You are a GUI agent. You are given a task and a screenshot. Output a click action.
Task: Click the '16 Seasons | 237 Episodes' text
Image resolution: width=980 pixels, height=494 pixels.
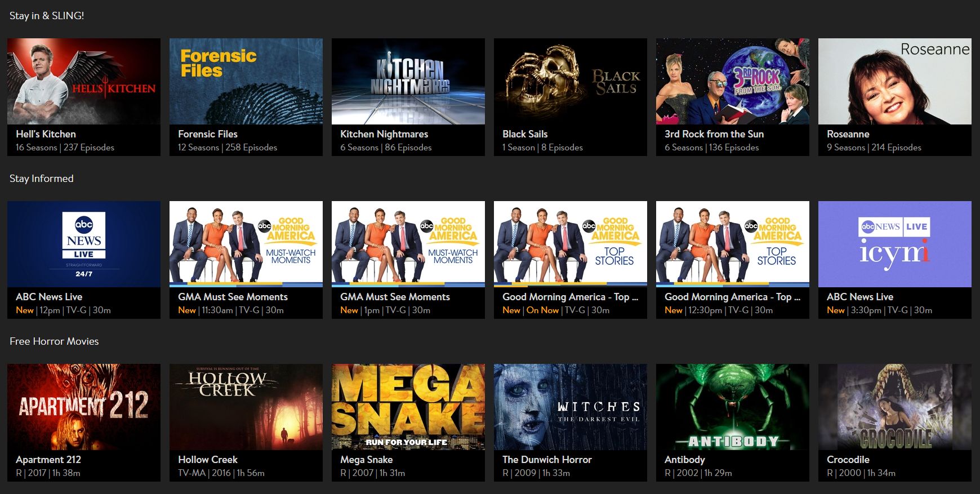[x=65, y=148]
